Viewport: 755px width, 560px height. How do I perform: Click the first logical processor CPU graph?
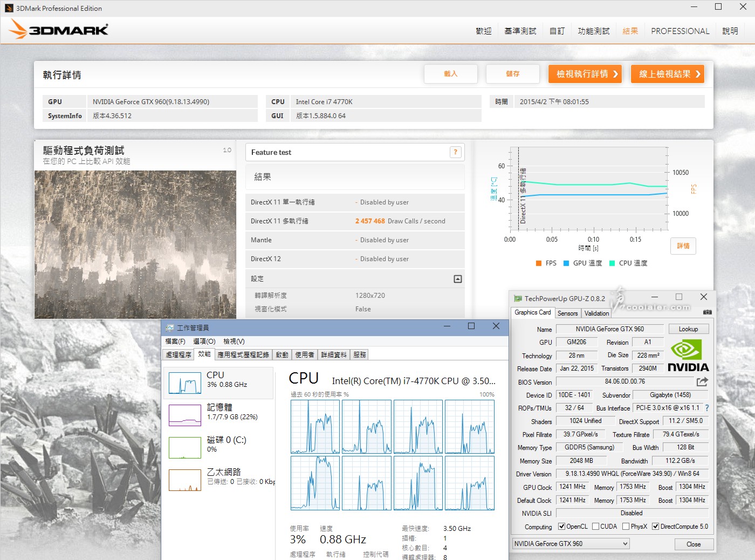click(x=315, y=427)
